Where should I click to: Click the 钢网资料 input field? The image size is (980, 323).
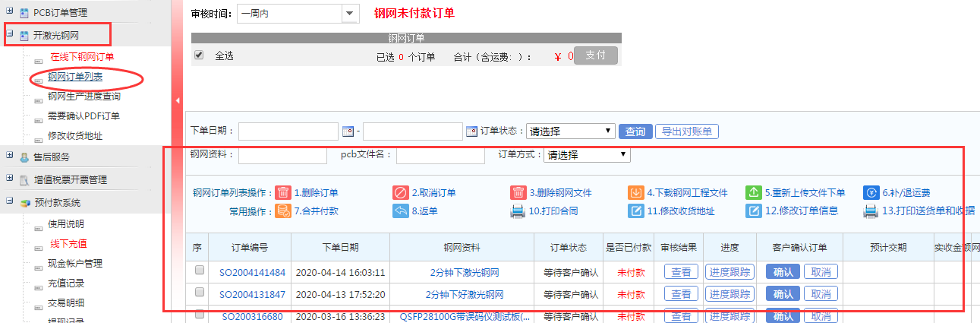click(x=282, y=155)
